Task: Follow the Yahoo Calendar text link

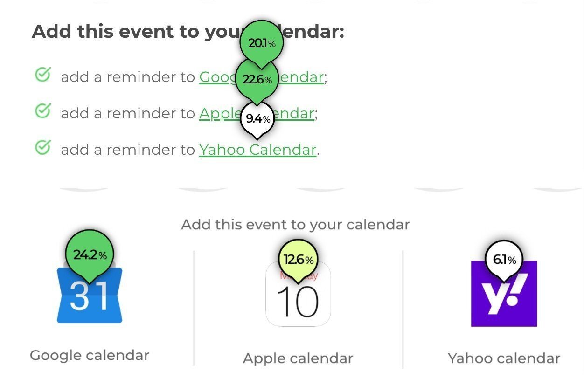Action: click(x=257, y=150)
